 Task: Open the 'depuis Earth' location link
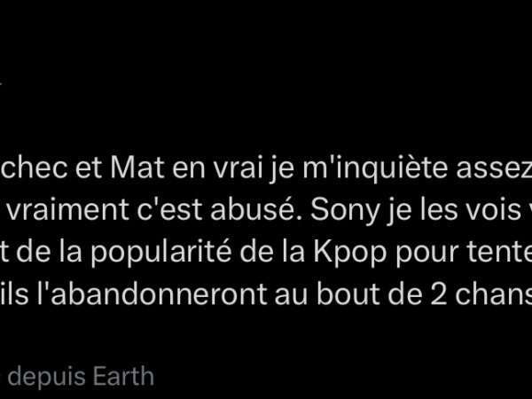click(x=81, y=377)
